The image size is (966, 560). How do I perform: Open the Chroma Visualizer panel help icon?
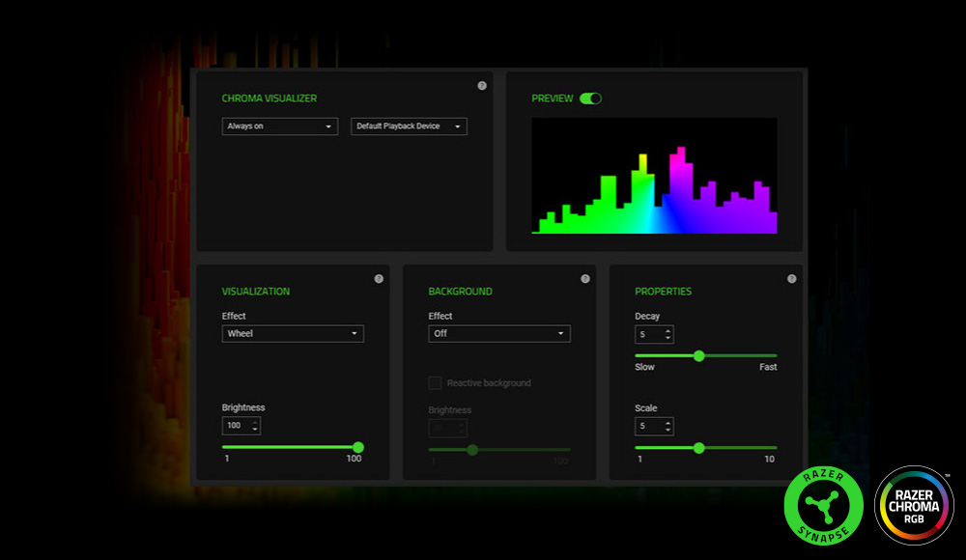click(x=482, y=85)
